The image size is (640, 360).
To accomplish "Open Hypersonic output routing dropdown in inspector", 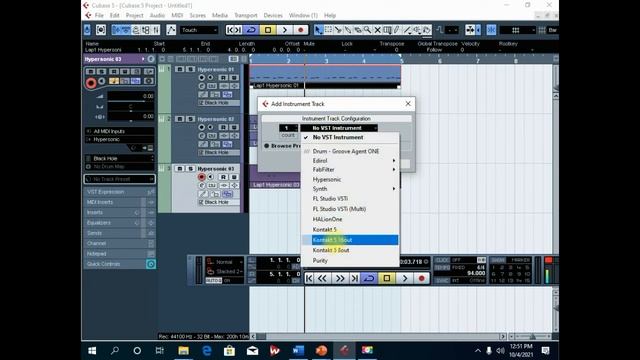I will point(120,140).
